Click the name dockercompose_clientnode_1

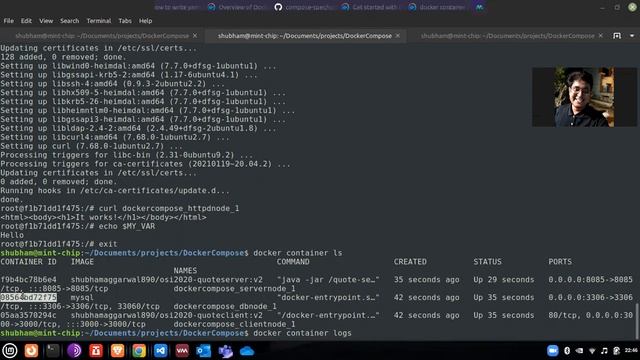point(234,324)
